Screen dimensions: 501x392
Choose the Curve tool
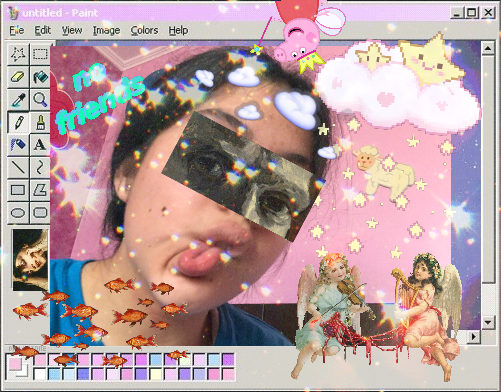[x=40, y=167]
